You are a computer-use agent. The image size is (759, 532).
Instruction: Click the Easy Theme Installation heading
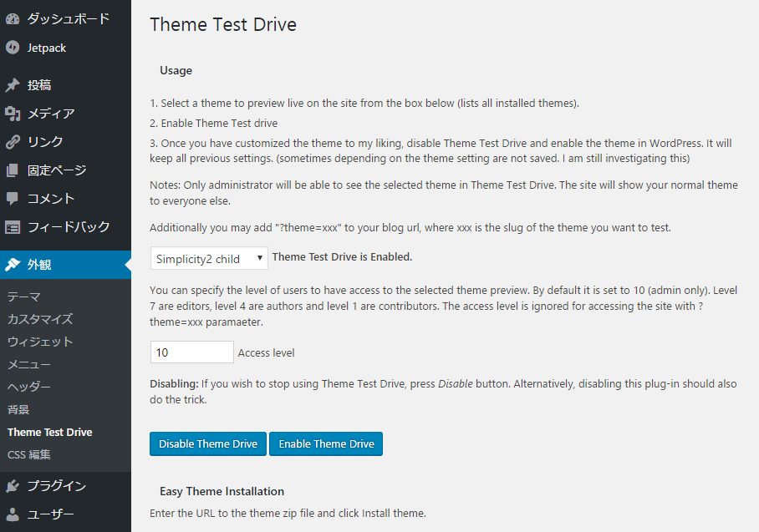(x=222, y=491)
